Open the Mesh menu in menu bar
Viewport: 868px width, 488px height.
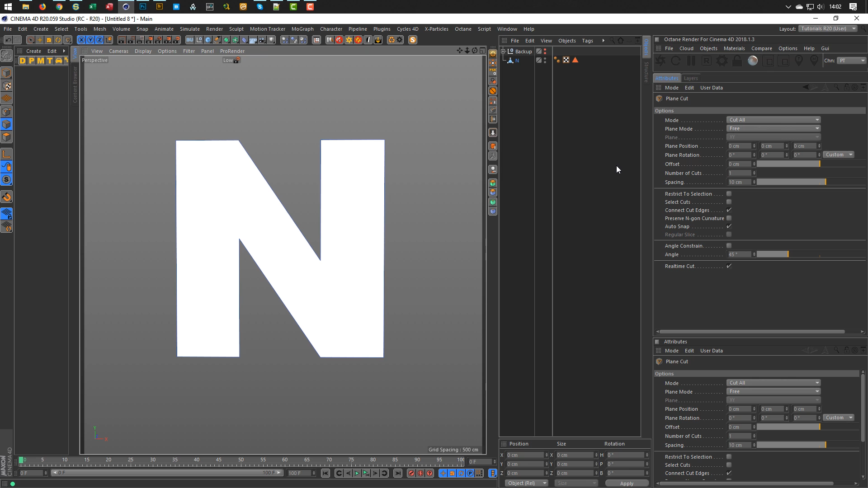(x=99, y=28)
